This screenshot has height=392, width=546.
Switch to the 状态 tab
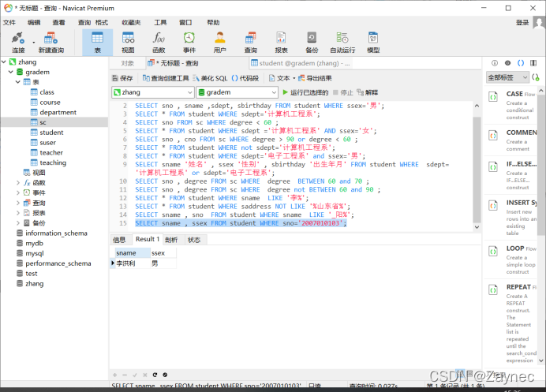194,240
